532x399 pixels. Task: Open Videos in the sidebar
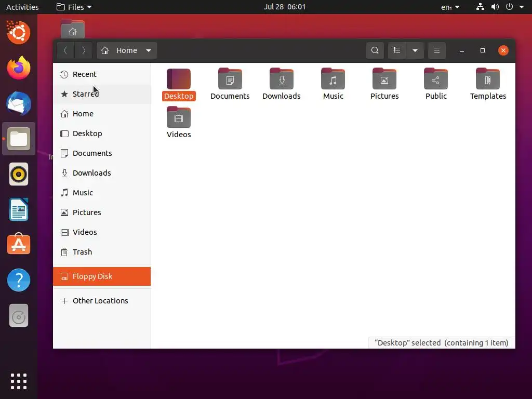[x=102, y=232]
